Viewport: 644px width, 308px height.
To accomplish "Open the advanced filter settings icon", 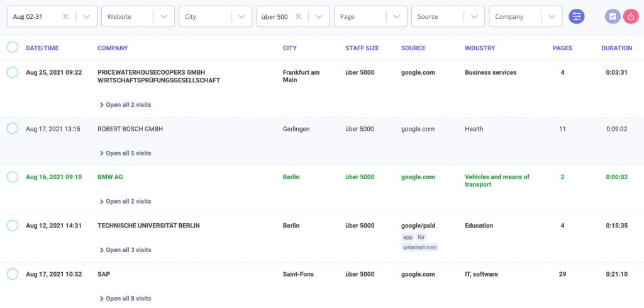I will tap(576, 16).
